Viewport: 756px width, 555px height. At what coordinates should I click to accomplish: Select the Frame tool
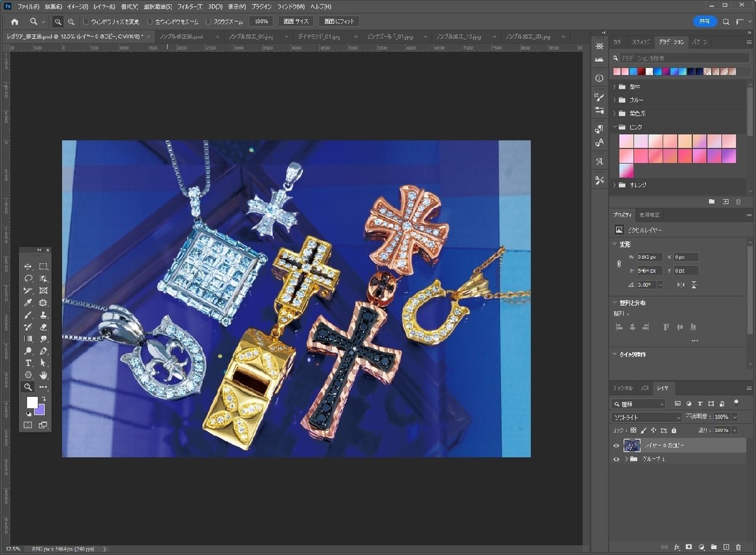click(43, 290)
